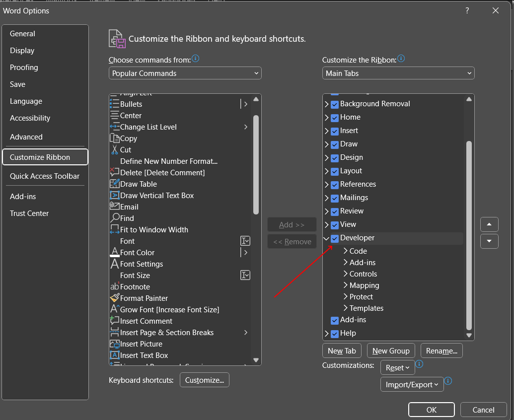
Task: Click the keyboard shortcuts Customize button
Action: pos(204,380)
